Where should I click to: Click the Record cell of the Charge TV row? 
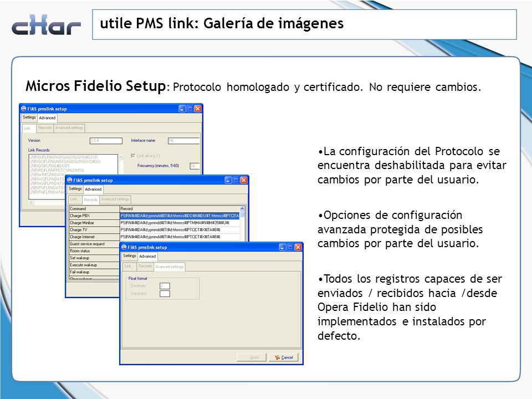(180, 229)
